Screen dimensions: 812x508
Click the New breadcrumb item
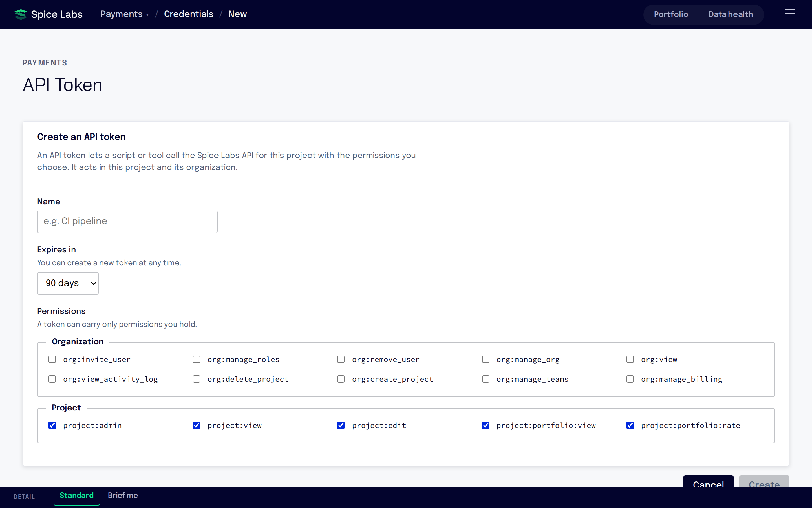pos(238,14)
